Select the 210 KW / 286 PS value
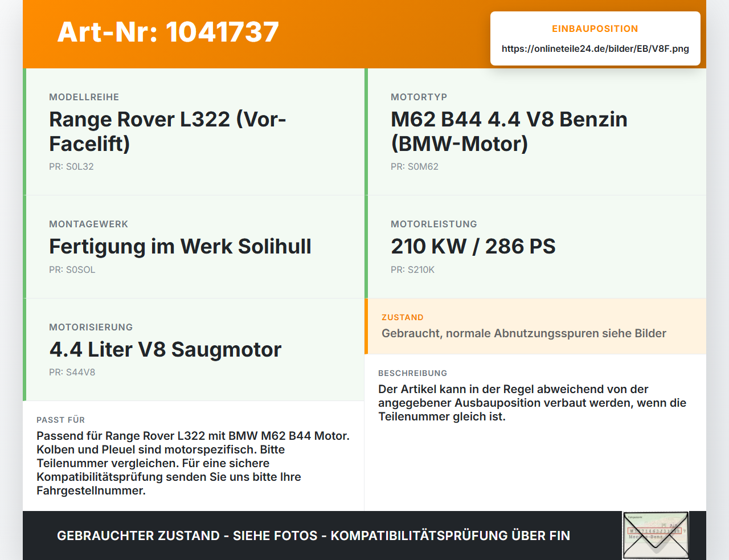The image size is (729, 560). (x=473, y=246)
